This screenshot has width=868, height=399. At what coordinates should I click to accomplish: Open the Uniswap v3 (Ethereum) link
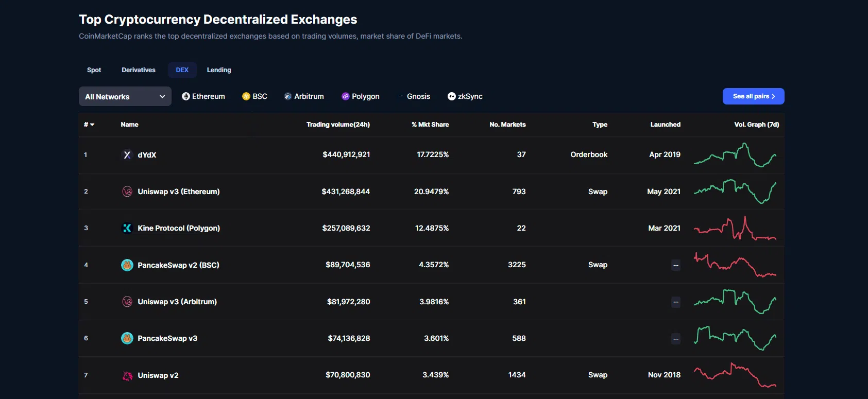[179, 192]
